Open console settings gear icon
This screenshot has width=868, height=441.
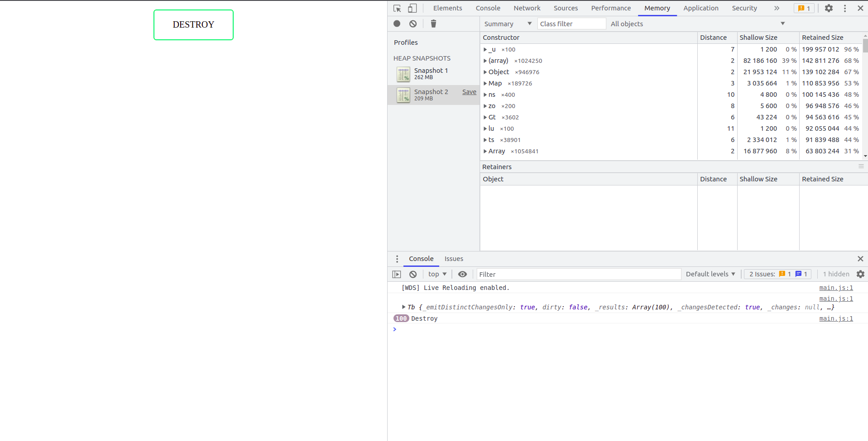[860, 274]
